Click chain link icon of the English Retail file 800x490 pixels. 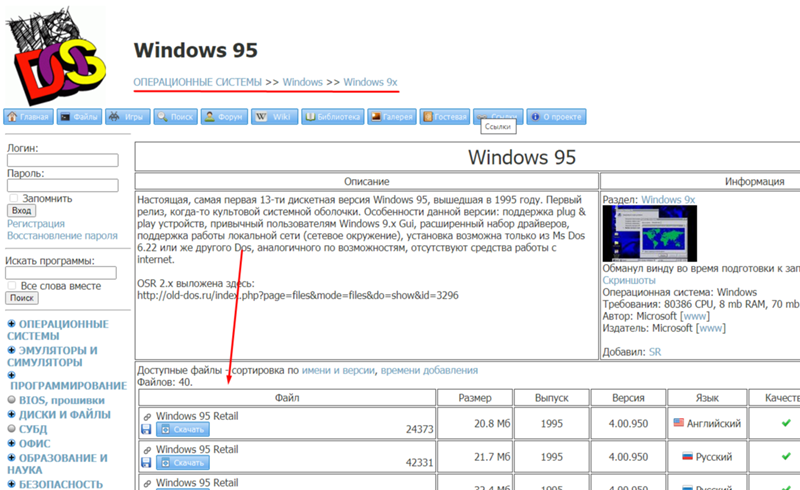(x=147, y=416)
